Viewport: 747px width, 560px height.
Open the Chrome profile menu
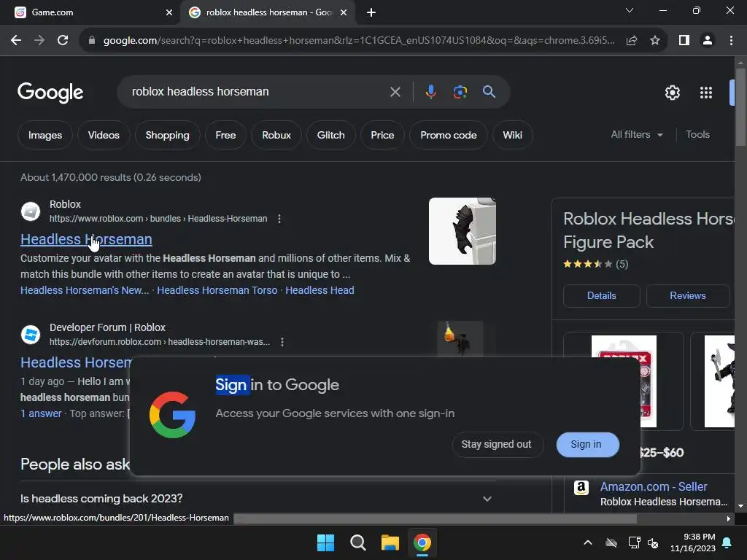[x=708, y=41]
